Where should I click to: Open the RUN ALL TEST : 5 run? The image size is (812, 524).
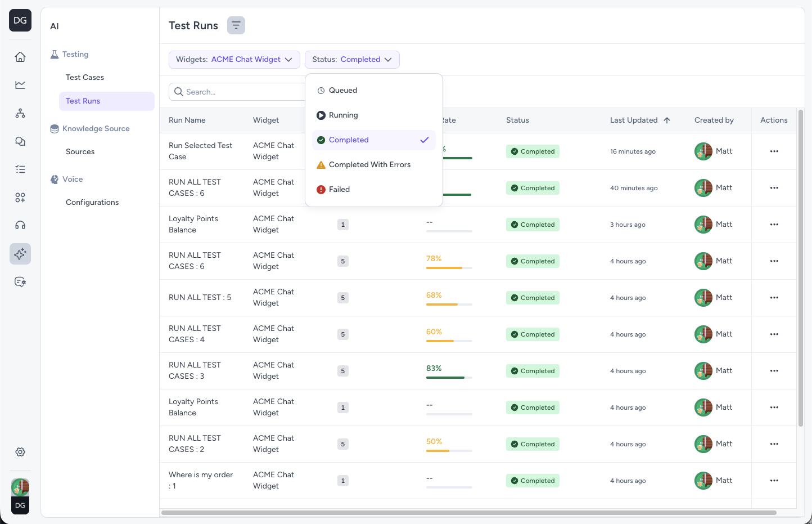click(200, 298)
